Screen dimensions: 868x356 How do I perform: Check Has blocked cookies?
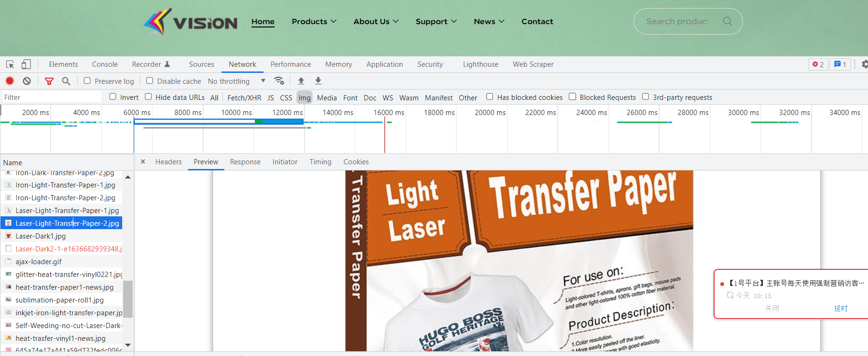490,97
